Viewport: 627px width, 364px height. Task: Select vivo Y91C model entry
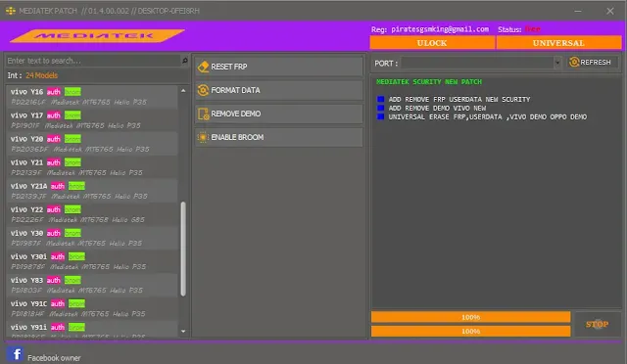coord(92,308)
